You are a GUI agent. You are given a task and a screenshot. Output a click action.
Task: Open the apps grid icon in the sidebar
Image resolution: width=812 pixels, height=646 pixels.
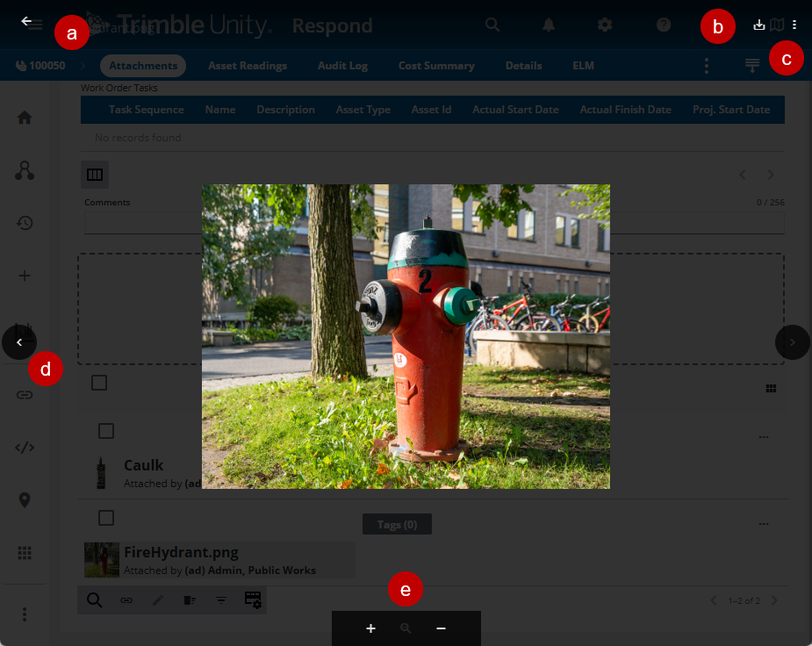click(25, 553)
